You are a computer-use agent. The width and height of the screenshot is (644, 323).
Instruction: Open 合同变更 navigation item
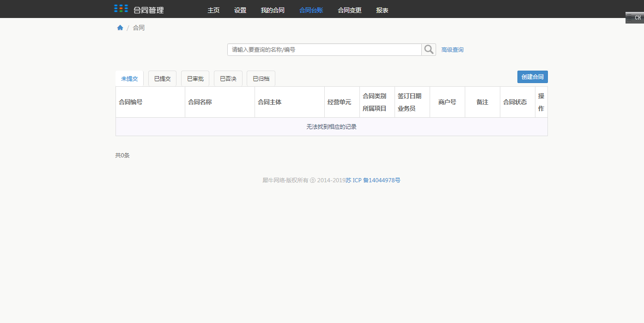tap(350, 10)
